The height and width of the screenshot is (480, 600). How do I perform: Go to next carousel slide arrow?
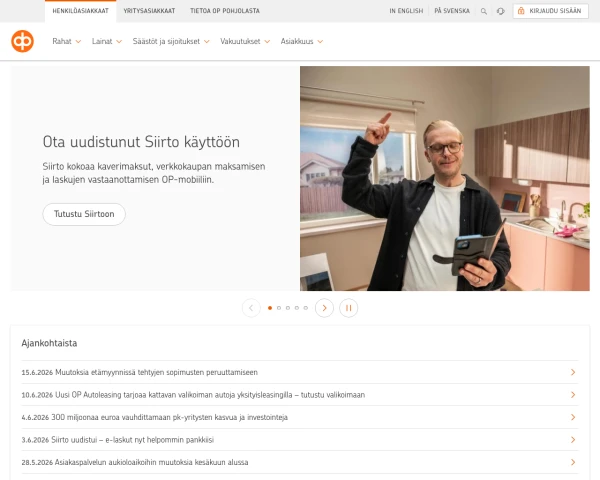coord(324,308)
